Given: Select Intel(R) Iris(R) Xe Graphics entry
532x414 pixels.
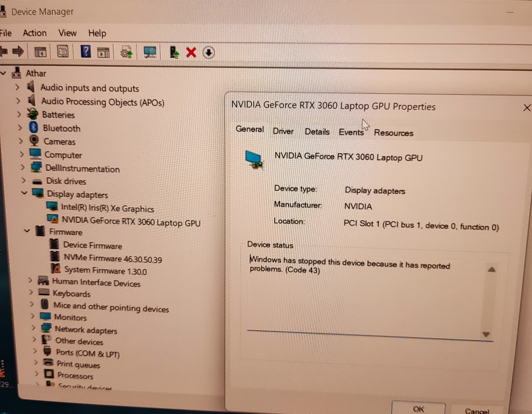Looking at the screenshot, I should pos(107,208).
